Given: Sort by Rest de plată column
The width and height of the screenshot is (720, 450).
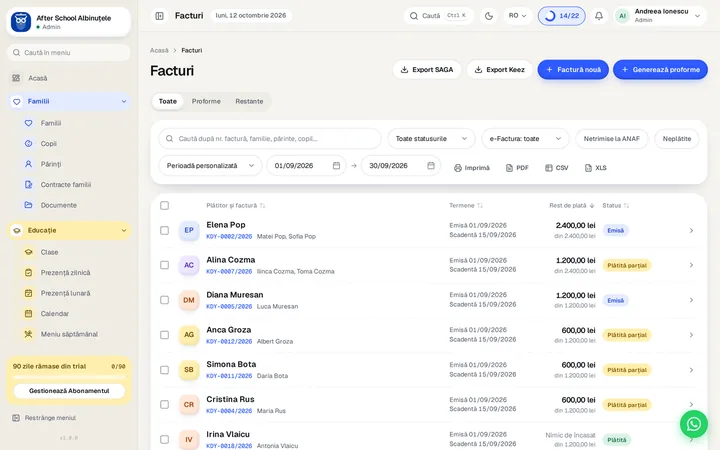Looking at the screenshot, I should point(572,206).
